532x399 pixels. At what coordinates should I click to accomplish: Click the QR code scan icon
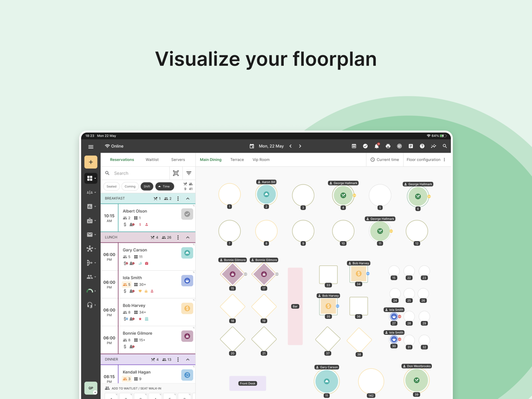[176, 174]
